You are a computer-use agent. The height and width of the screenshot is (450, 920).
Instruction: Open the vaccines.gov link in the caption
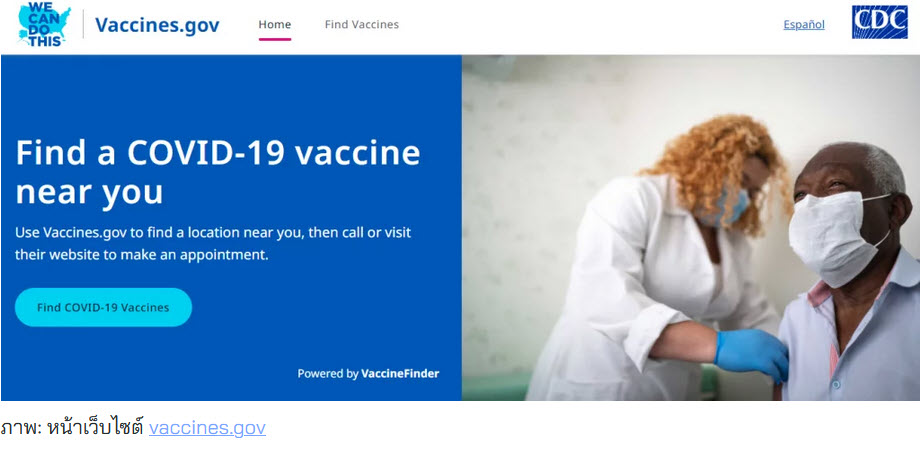click(207, 428)
